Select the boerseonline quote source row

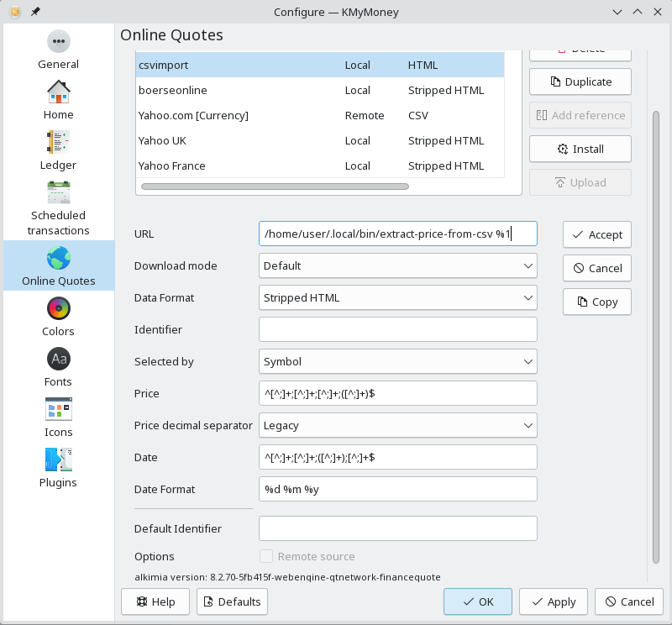[319, 90]
